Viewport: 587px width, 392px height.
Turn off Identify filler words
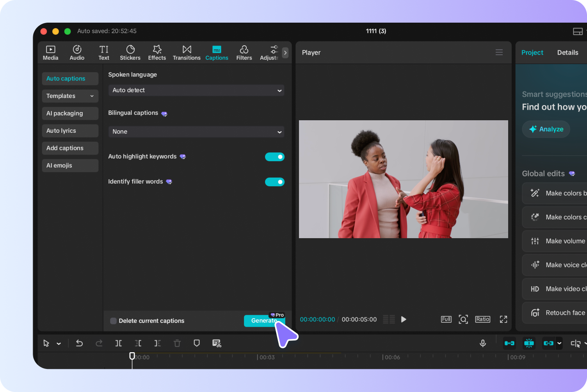(x=275, y=182)
